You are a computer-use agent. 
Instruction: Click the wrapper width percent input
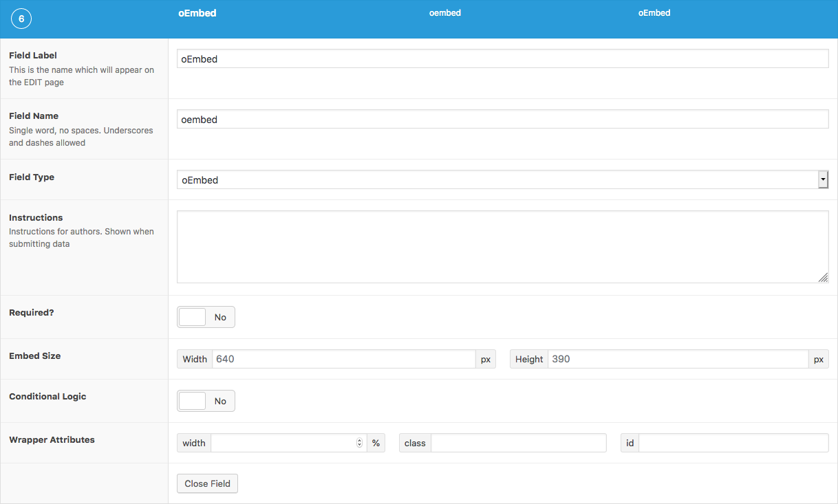[282, 443]
